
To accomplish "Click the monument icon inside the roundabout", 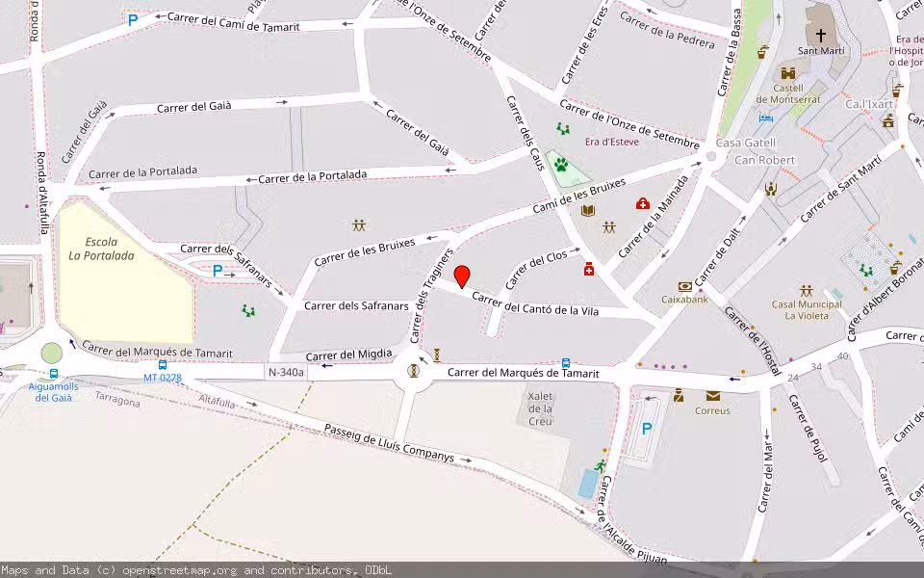I will point(414,370).
